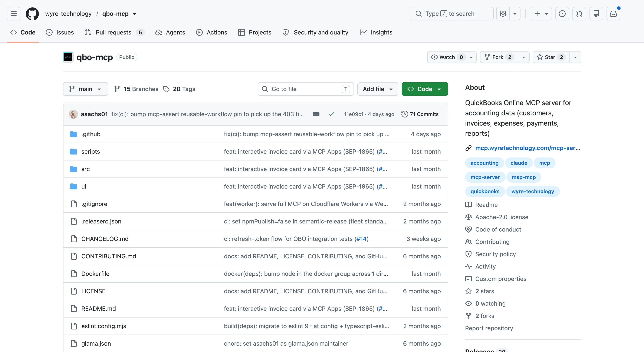Click the GitHub Octocat home logo
Viewport: 644px width, 352px height.
tap(32, 13)
